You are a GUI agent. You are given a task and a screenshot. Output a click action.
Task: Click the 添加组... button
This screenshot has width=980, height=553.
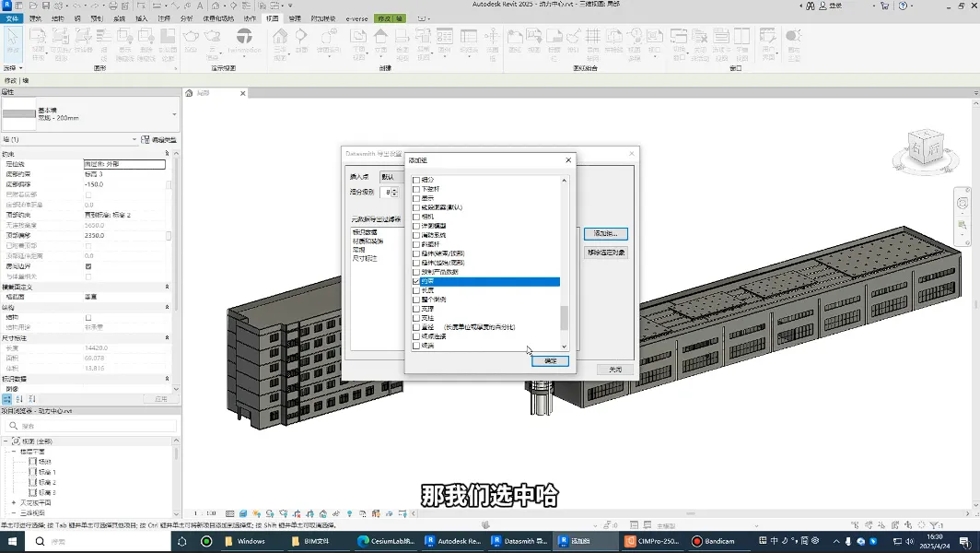click(x=606, y=234)
